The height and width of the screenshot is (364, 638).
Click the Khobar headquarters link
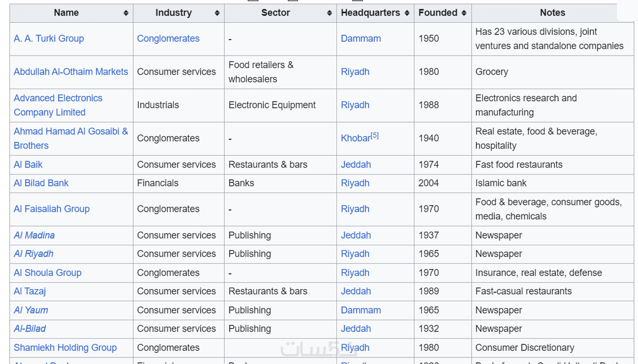355,138
